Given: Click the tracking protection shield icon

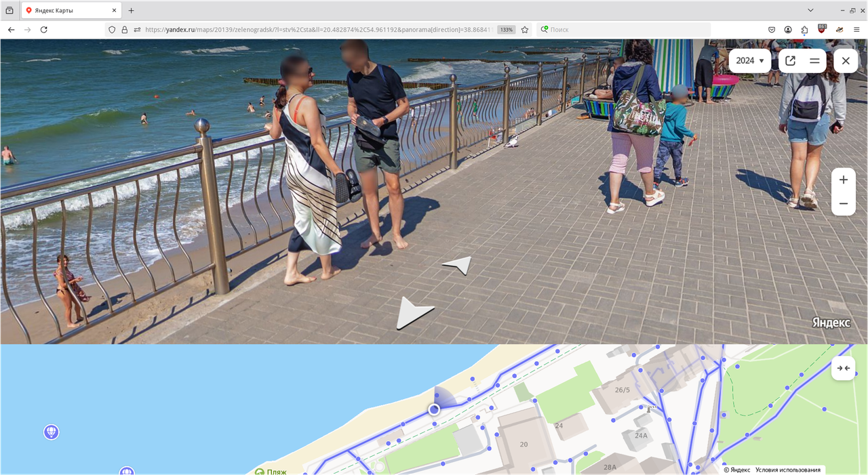Looking at the screenshot, I should 112,30.
